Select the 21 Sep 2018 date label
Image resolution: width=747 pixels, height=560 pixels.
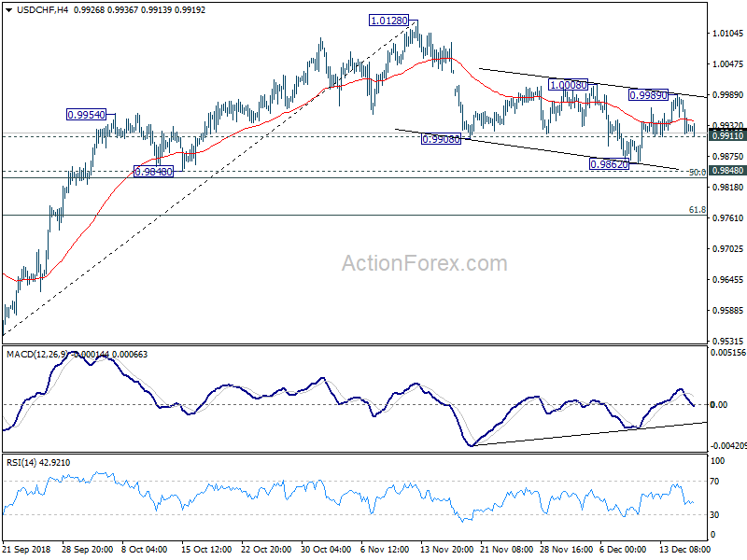click(26, 549)
